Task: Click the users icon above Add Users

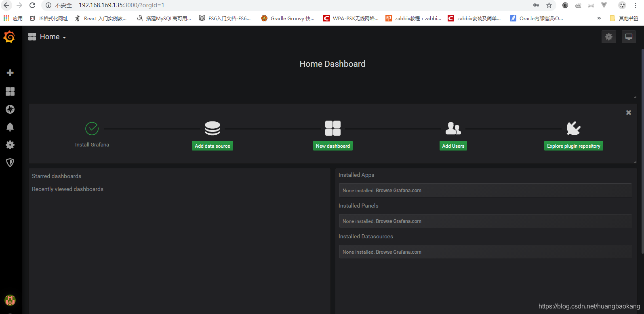Action: click(453, 128)
